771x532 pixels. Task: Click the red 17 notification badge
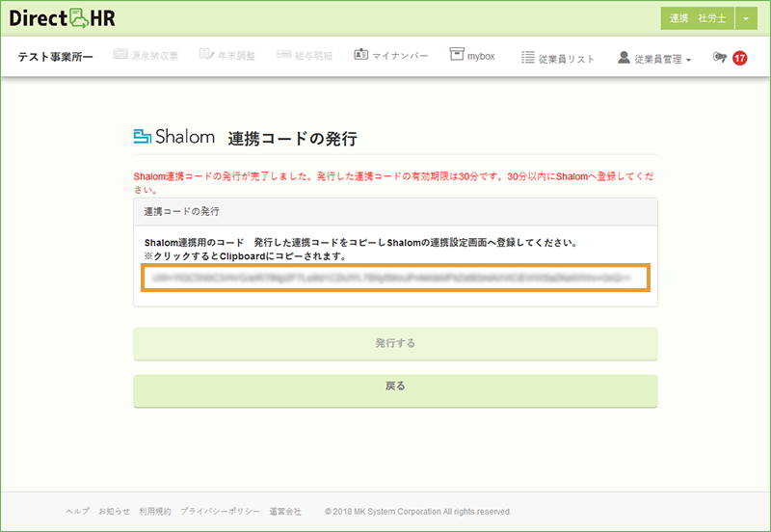[739, 58]
